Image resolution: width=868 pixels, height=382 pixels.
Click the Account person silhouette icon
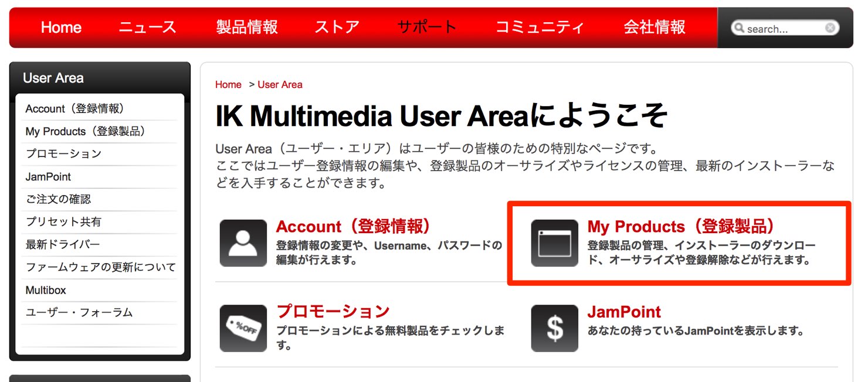(x=243, y=243)
